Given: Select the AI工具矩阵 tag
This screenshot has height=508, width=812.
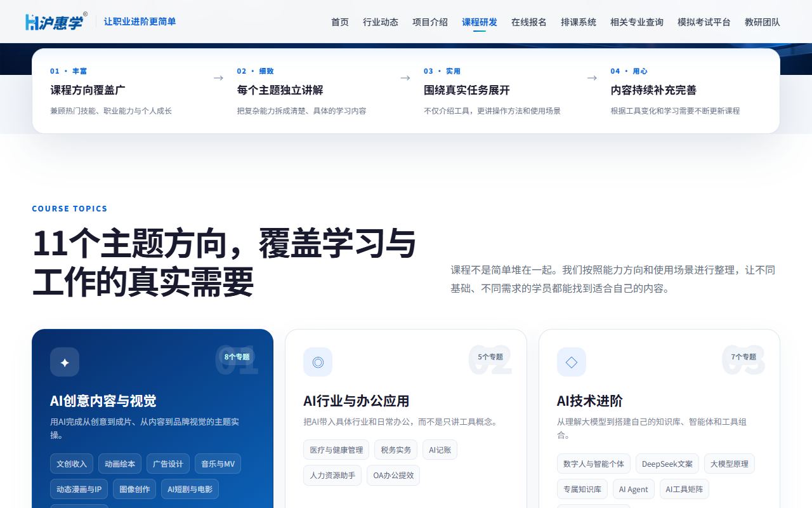Looking at the screenshot, I should coord(684,489).
